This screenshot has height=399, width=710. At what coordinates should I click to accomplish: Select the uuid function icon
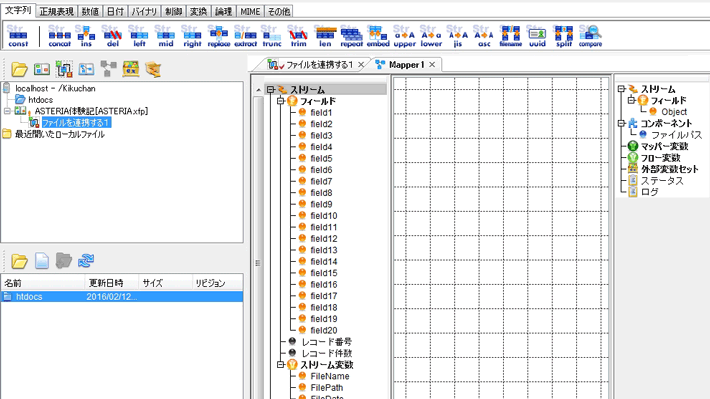pos(537,36)
